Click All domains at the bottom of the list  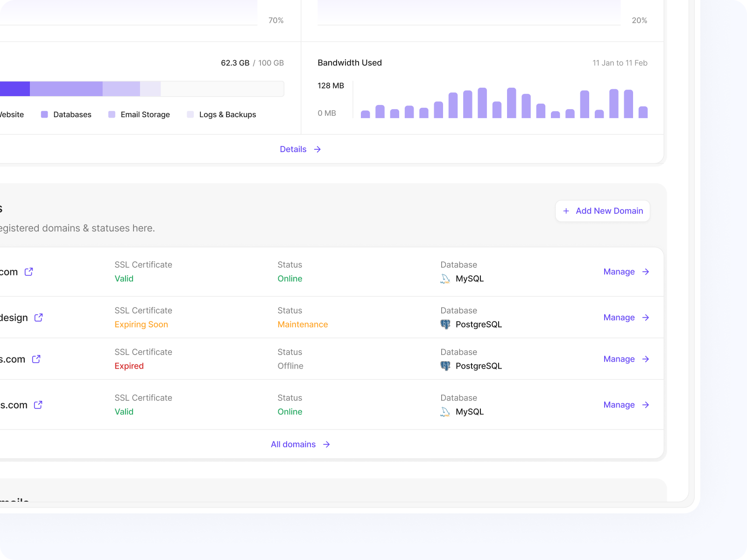tap(293, 444)
